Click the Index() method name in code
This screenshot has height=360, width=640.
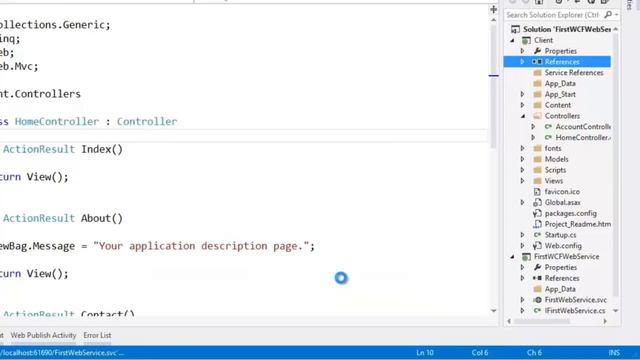(x=102, y=149)
